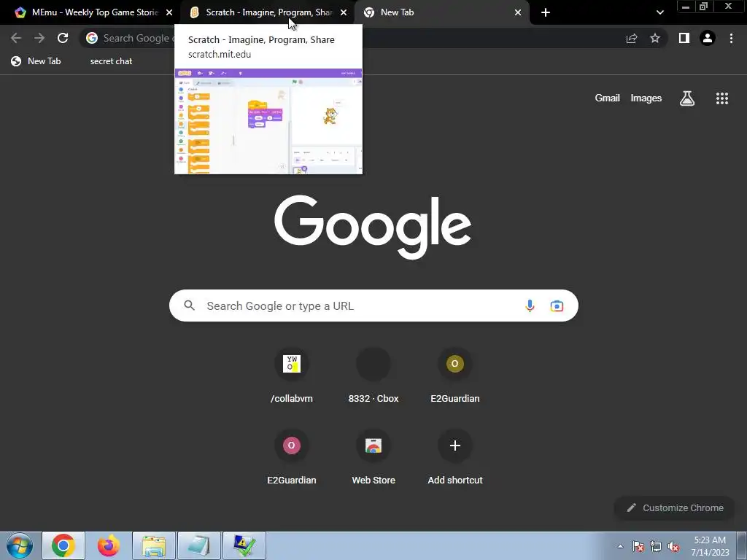
Task: Launch Firefox from the taskbar
Action: (109, 545)
